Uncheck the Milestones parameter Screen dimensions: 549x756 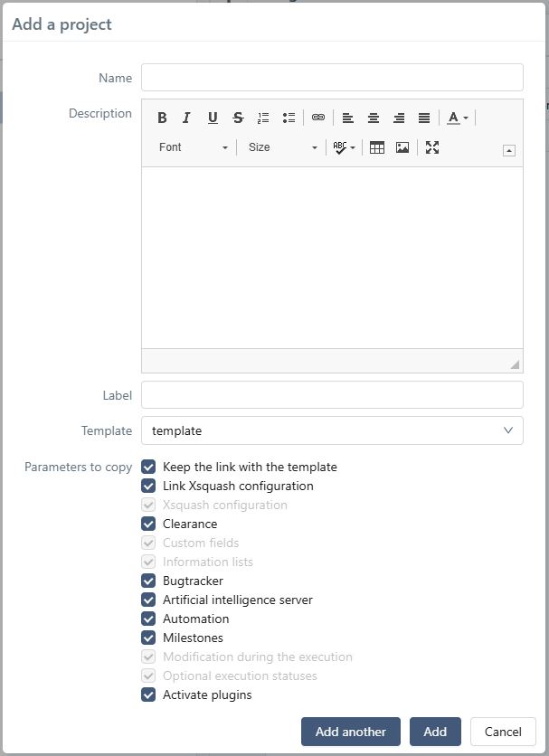[149, 638]
